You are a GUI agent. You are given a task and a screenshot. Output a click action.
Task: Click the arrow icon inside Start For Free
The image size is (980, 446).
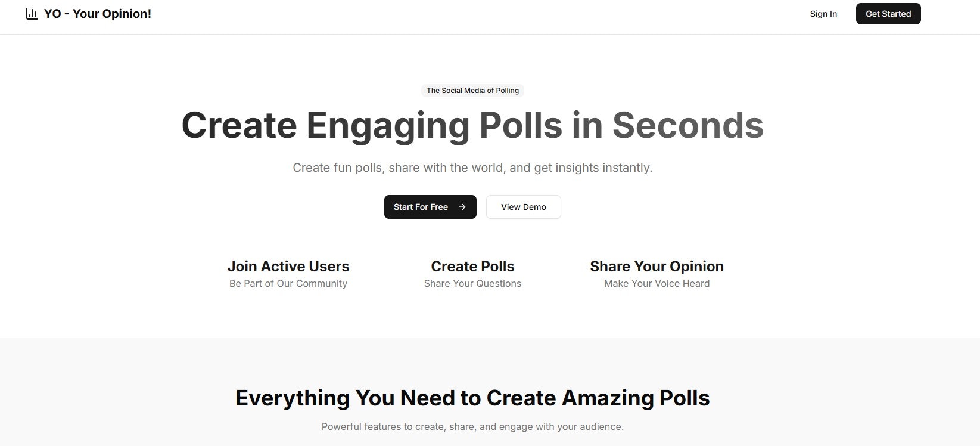[x=462, y=207]
